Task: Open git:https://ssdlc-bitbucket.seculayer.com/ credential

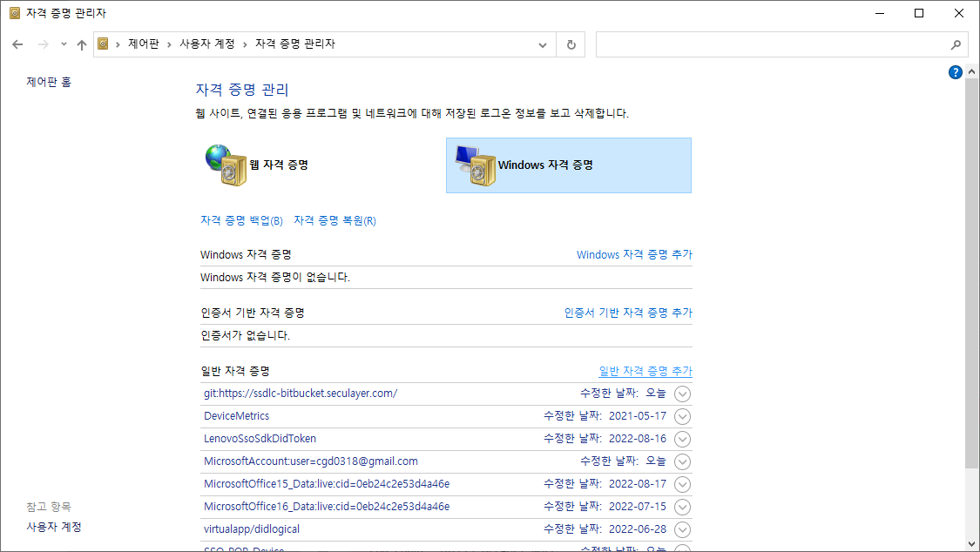Action: (301, 394)
